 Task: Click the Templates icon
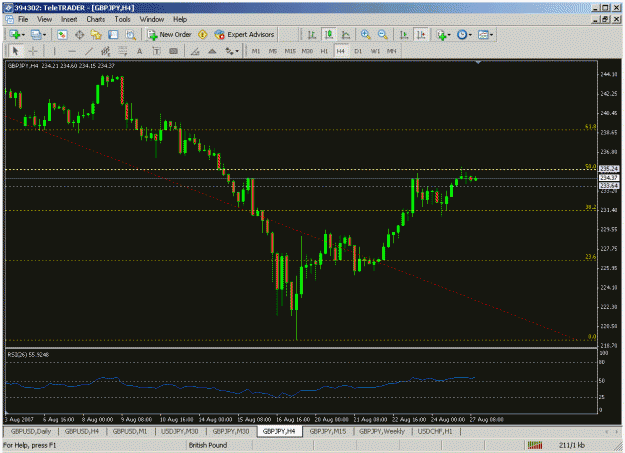pyautogui.click(x=483, y=35)
